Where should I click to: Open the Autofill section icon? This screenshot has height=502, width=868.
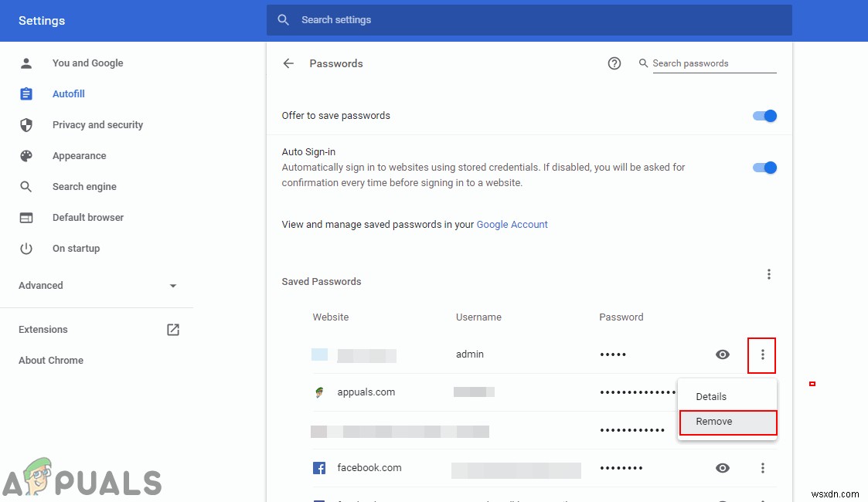tap(27, 93)
